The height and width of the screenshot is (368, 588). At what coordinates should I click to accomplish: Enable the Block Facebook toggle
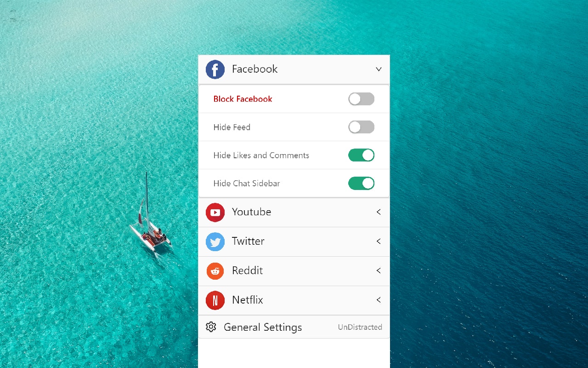pyautogui.click(x=361, y=99)
